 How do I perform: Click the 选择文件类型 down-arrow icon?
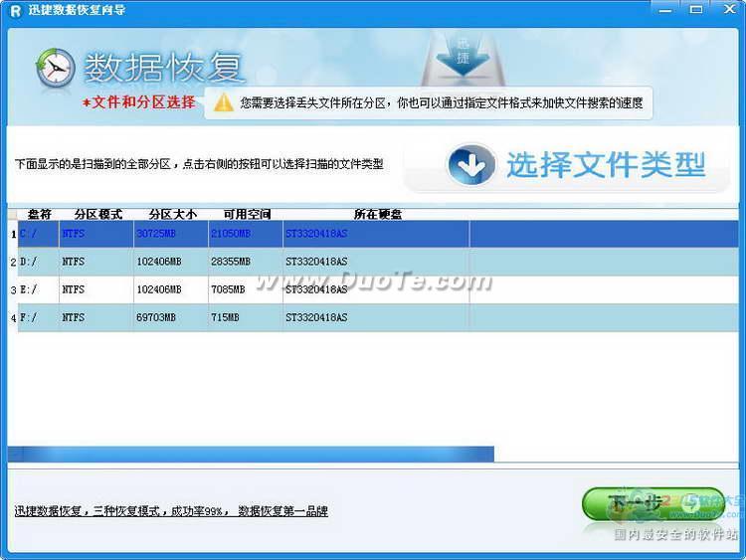pos(470,165)
